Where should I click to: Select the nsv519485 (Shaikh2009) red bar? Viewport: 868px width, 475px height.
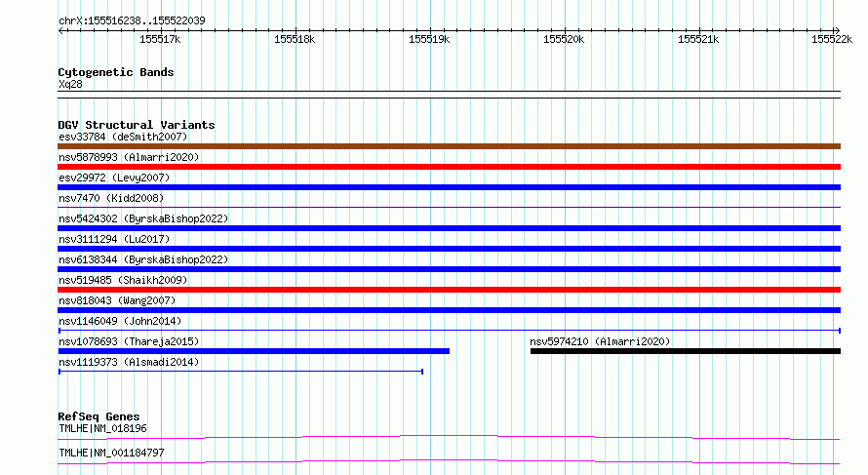449,290
